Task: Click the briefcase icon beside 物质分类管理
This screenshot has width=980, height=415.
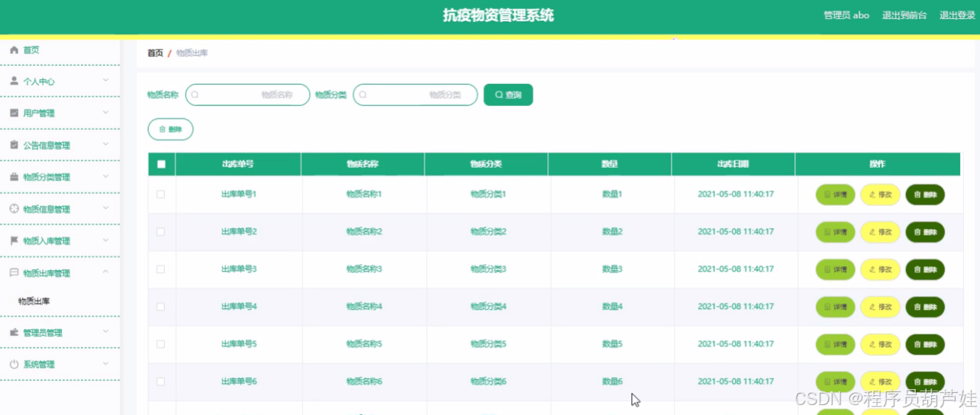Action: [14, 177]
